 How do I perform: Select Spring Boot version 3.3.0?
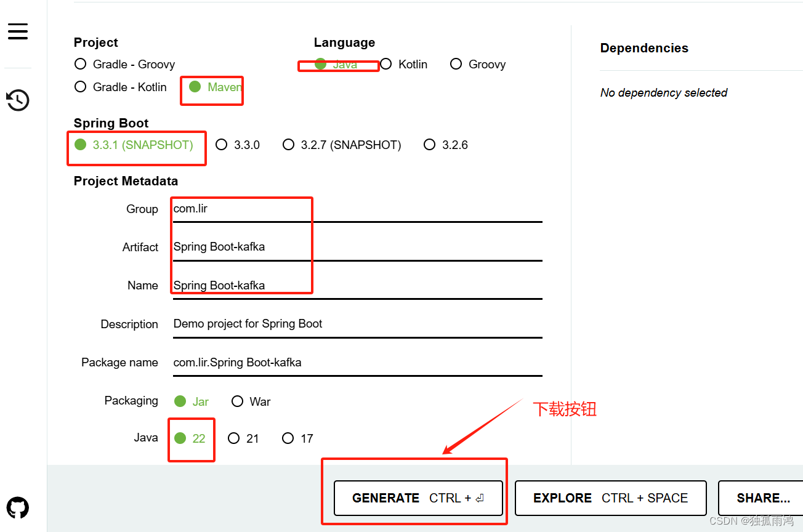click(222, 145)
